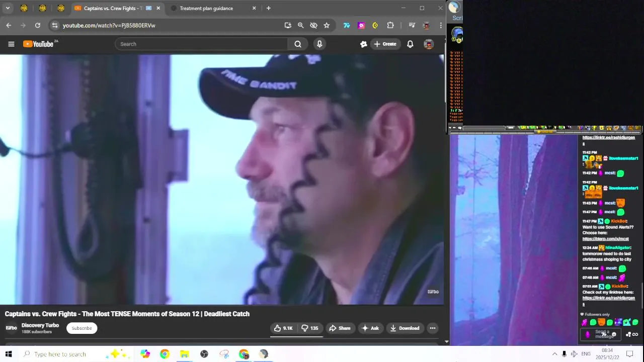Subscribe to Discovery Turbo
The height and width of the screenshot is (362, 644).
[x=82, y=328]
